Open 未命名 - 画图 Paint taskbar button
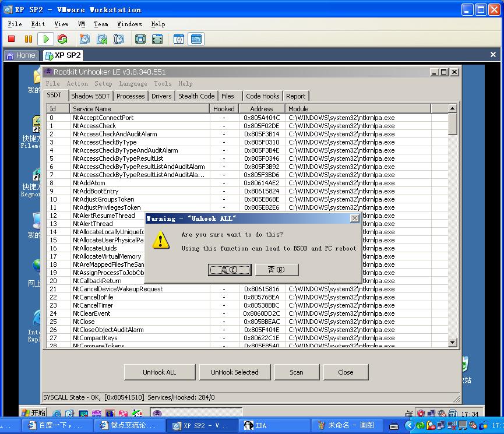The height and width of the screenshot is (434, 504). point(347,425)
